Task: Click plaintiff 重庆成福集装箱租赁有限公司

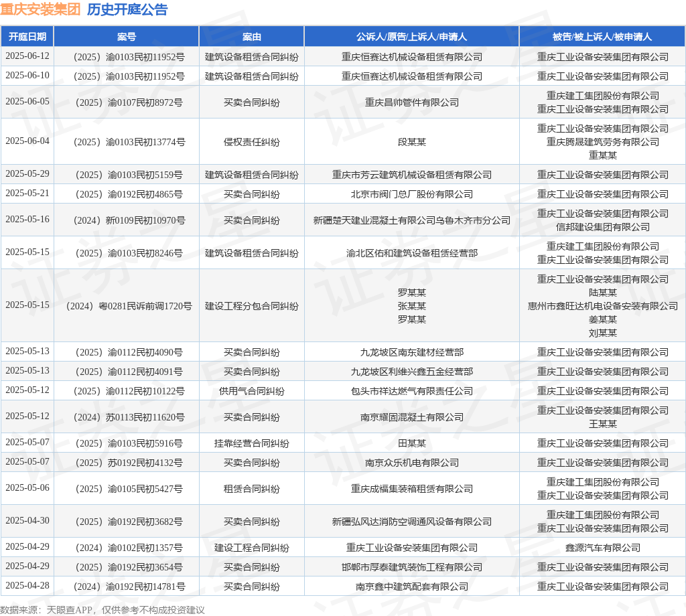Action: (x=412, y=488)
